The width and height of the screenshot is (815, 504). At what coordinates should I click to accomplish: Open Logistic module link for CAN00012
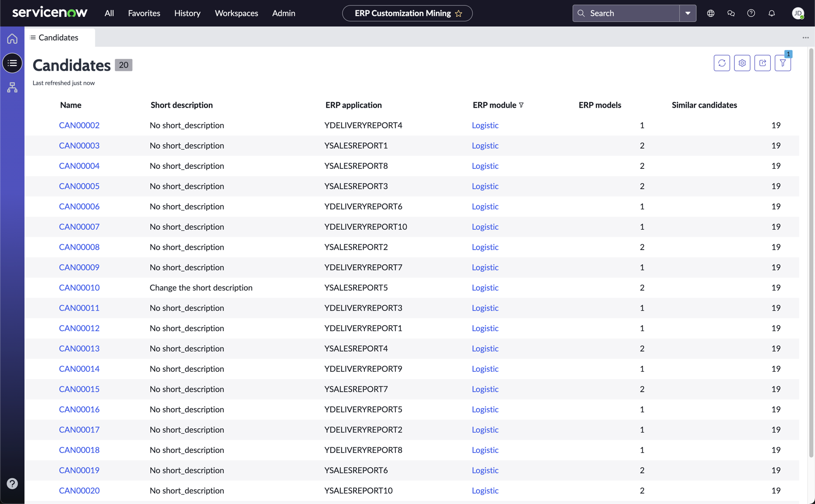[485, 328]
